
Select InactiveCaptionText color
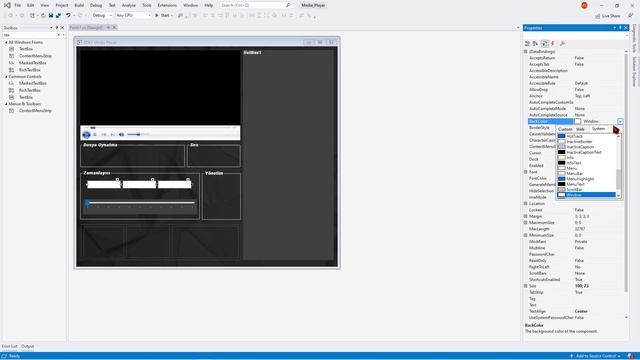point(586,152)
